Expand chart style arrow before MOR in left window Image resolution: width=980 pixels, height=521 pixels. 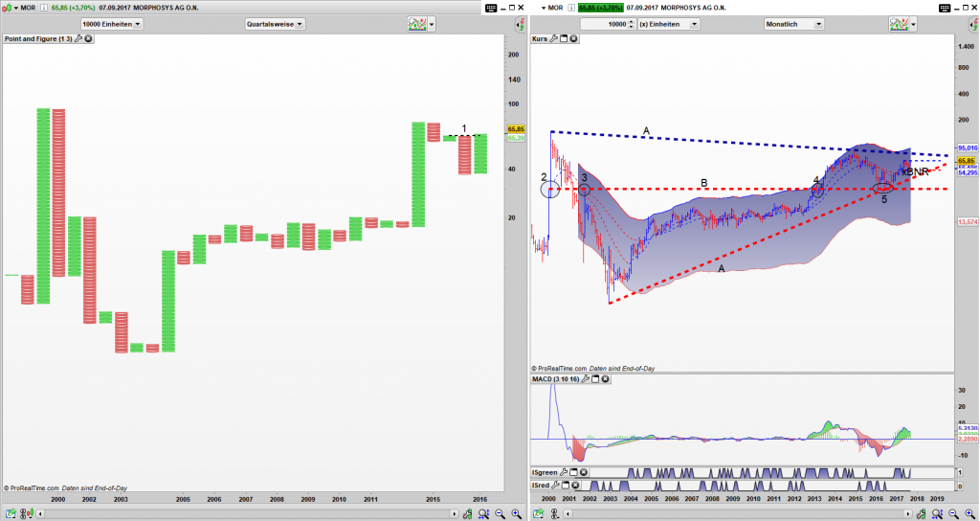tap(15, 8)
